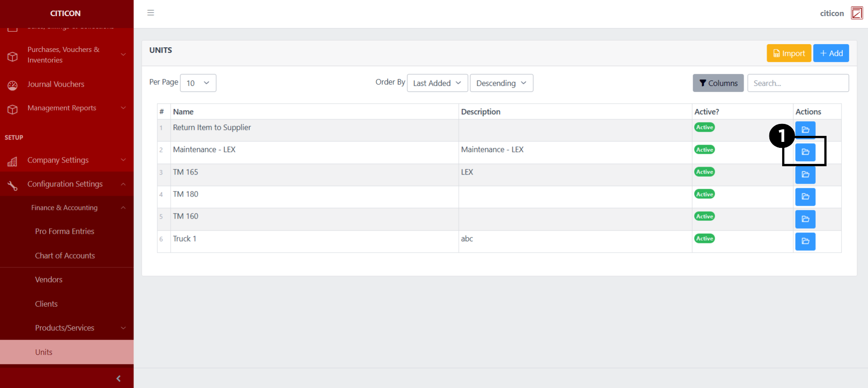Open folder action for TM 180 row
The width and height of the screenshot is (868, 388).
(x=805, y=197)
